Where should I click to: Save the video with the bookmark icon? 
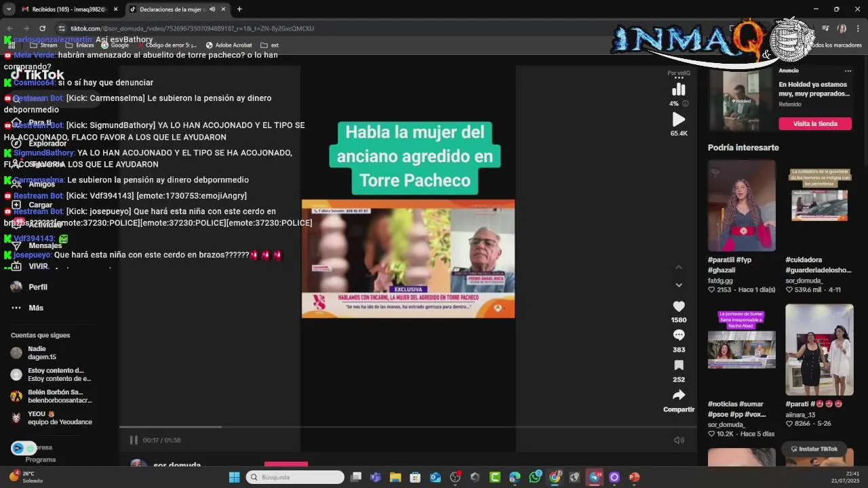click(679, 365)
